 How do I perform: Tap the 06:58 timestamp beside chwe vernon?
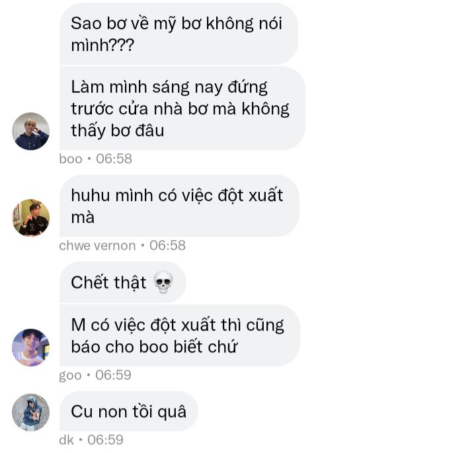point(167,245)
